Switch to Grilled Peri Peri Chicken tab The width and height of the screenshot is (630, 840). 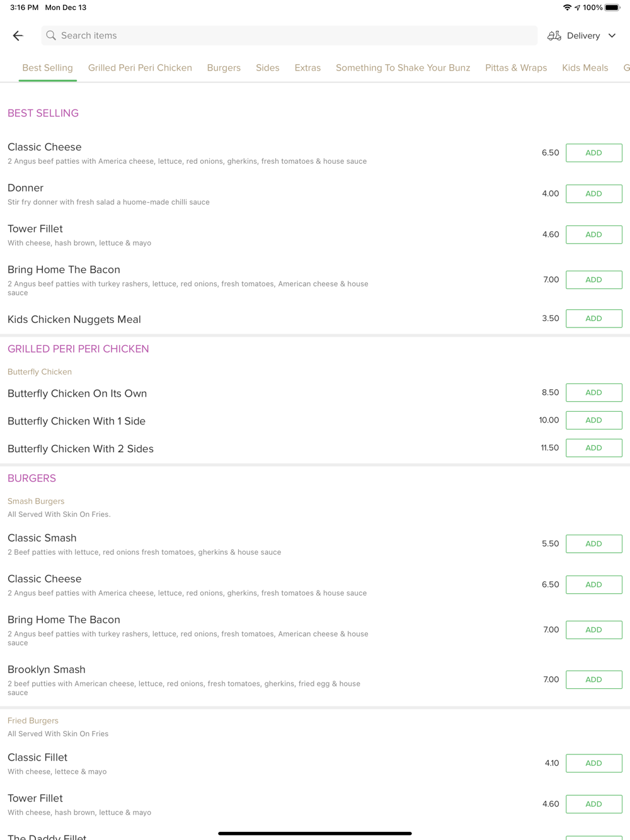coord(140,68)
